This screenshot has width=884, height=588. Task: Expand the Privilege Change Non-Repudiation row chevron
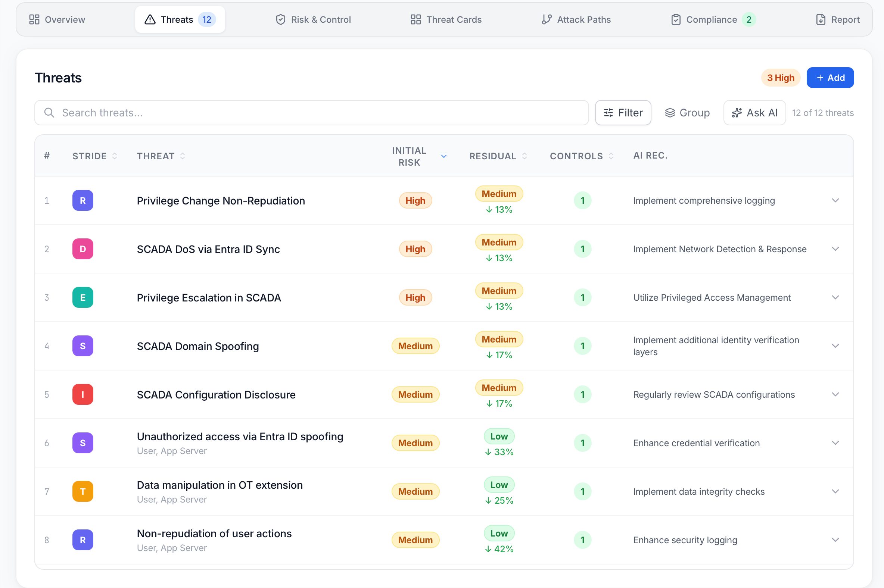point(835,200)
